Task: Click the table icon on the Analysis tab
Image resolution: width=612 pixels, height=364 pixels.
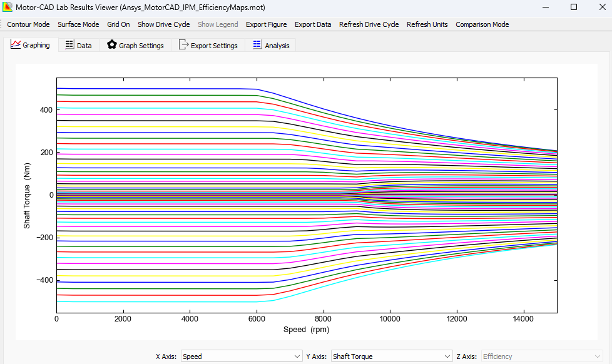Action: pyautogui.click(x=257, y=44)
